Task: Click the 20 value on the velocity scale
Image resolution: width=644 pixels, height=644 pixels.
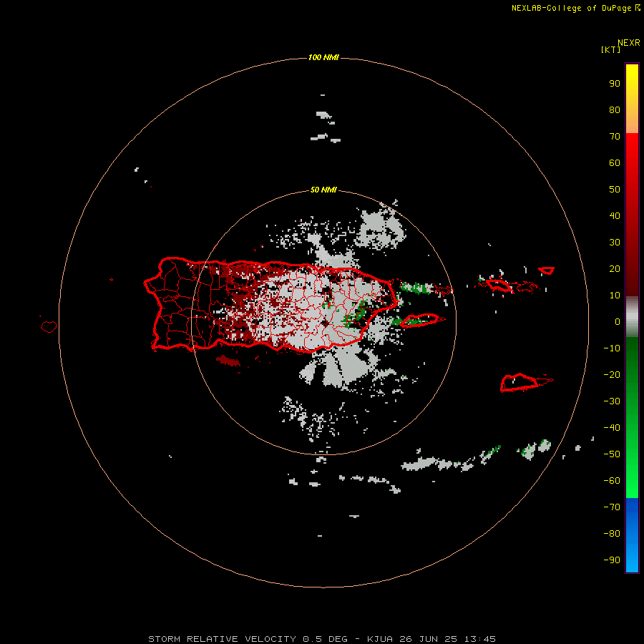Action: [615, 268]
